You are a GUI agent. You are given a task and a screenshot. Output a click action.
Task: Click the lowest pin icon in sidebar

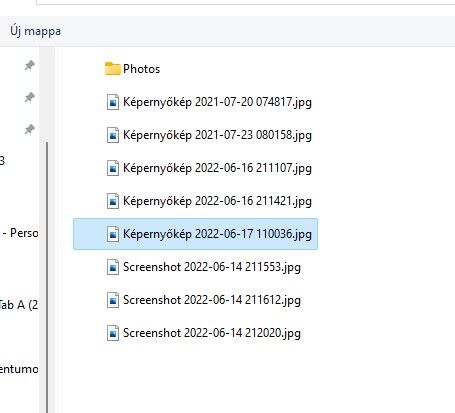(30, 129)
